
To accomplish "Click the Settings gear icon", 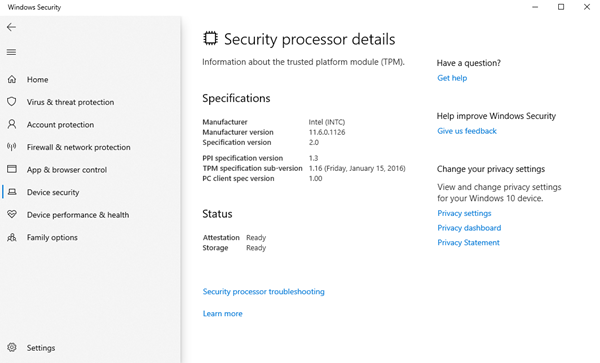I will (x=12, y=347).
